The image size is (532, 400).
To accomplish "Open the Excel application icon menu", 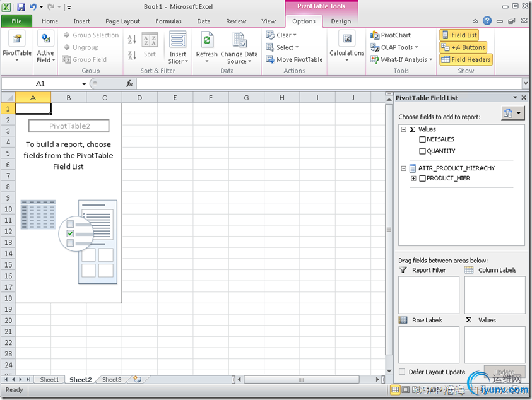I will (6, 7).
